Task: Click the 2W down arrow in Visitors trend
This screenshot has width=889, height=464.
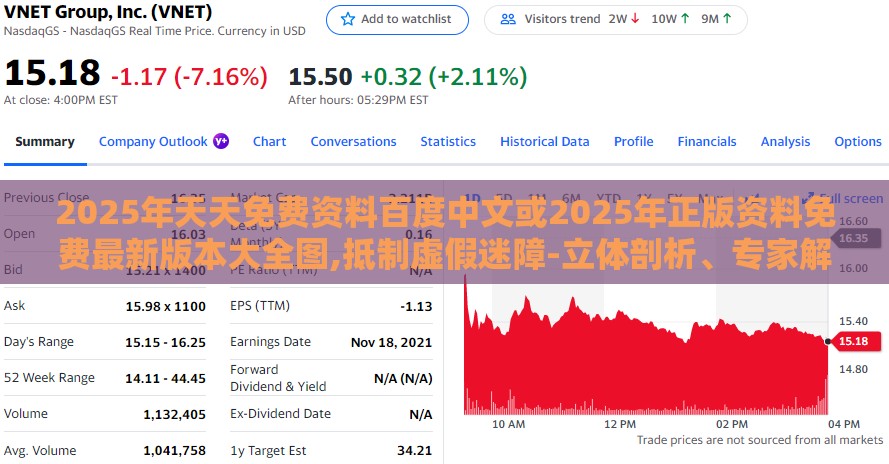Action: pyautogui.click(x=635, y=19)
